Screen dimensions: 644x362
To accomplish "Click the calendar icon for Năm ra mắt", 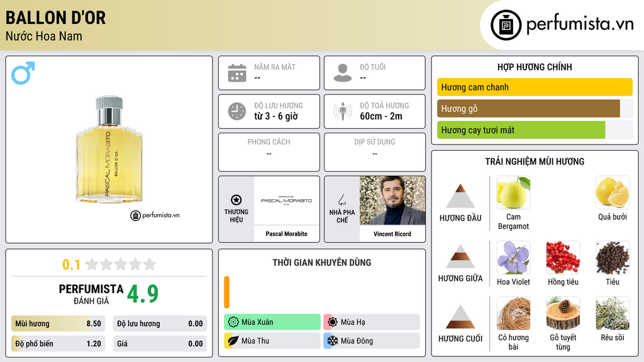I will [x=237, y=73].
